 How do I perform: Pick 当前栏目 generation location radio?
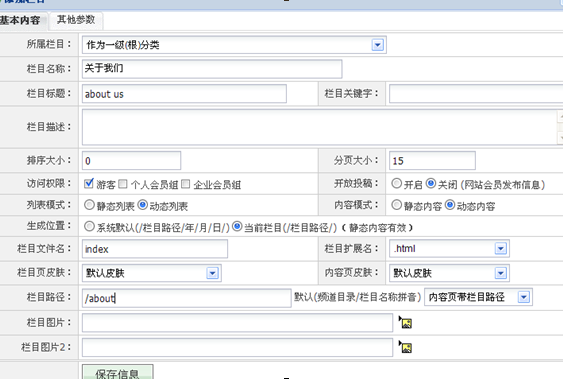click(237, 226)
